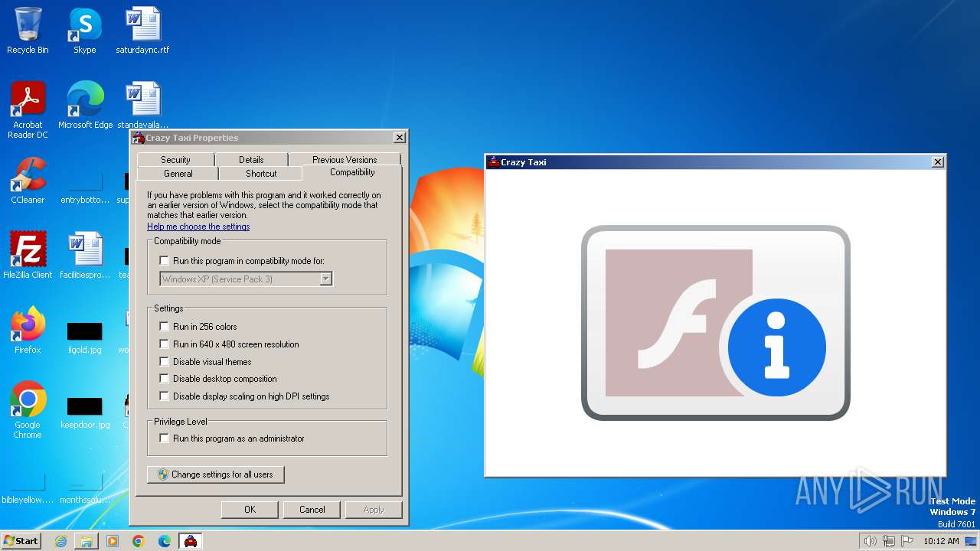This screenshot has height=551, width=980.
Task: Enable compatibility mode checkbox
Action: click(x=164, y=261)
